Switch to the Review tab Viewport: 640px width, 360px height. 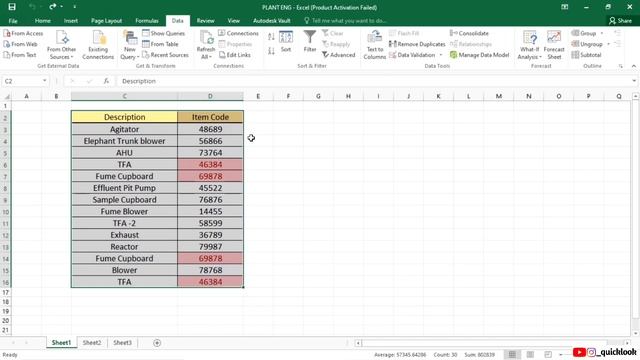pyautogui.click(x=205, y=20)
